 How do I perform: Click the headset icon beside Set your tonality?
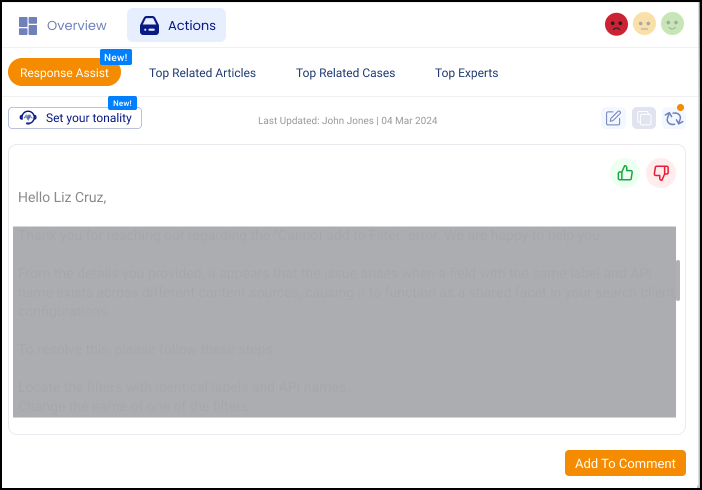[x=29, y=118]
